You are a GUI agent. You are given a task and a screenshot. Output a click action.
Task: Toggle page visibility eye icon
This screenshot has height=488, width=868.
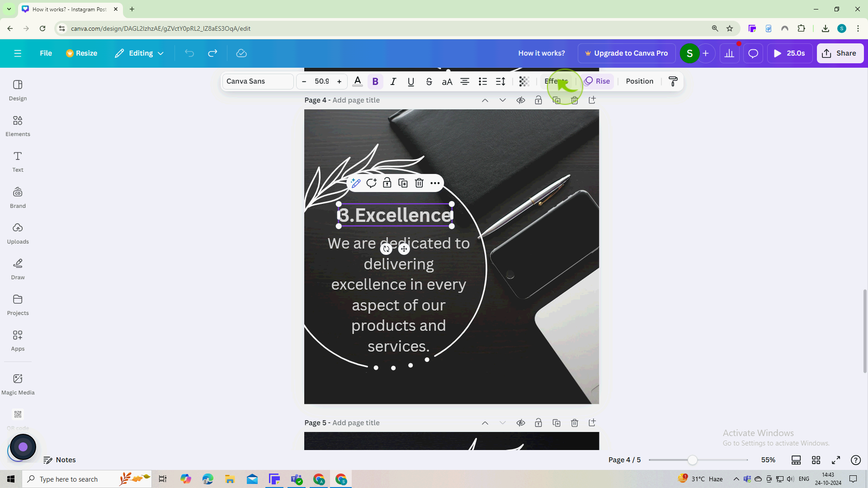(520, 100)
